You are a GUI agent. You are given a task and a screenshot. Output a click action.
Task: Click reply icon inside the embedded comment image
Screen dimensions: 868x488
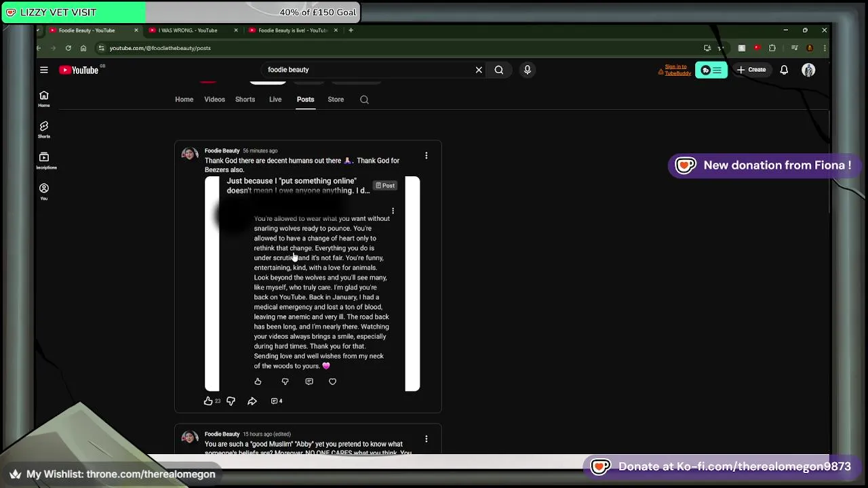click(309, 382)
